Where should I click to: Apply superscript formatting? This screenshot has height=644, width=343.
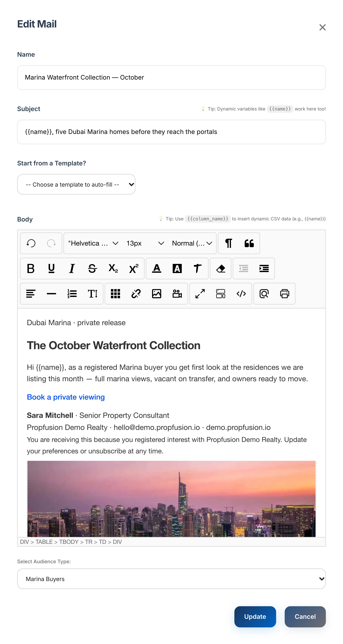(x=133, y=268)
